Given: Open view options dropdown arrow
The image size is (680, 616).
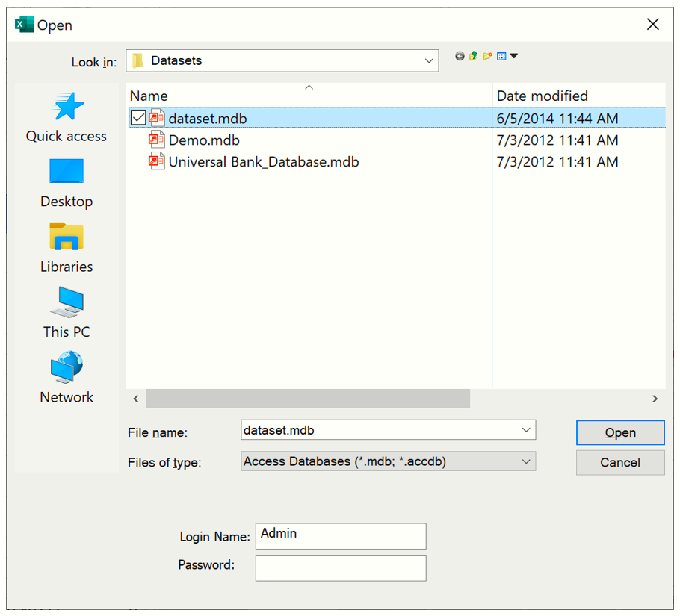Looking at the screenshot, I should coord(514,56).
